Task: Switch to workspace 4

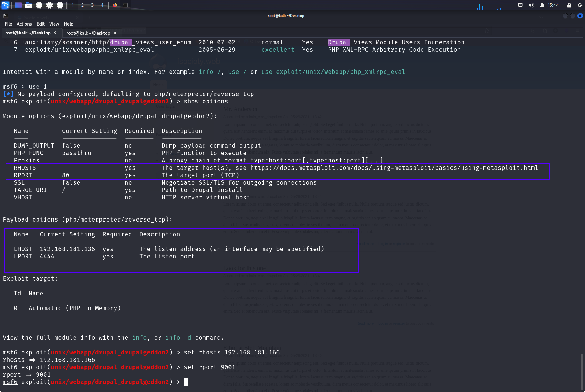Action: point(102,5)
